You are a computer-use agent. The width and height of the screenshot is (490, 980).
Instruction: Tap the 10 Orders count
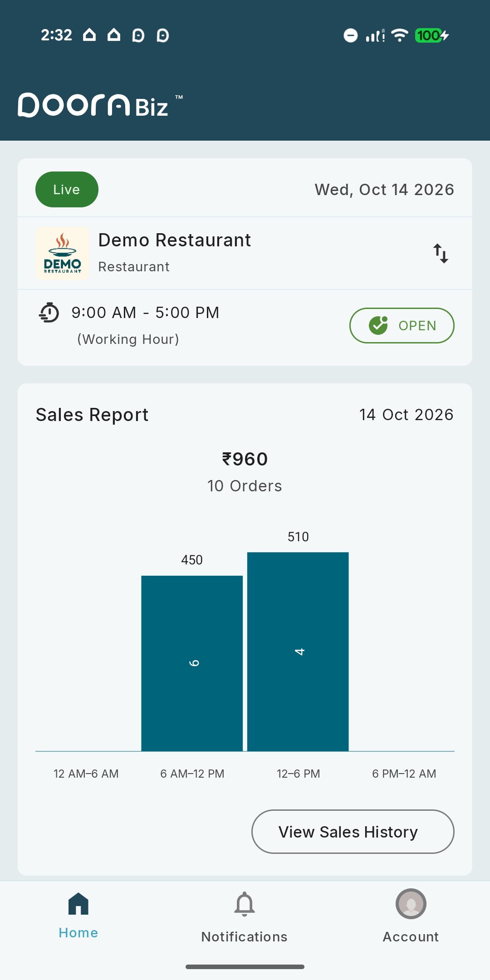coord(245,486)
